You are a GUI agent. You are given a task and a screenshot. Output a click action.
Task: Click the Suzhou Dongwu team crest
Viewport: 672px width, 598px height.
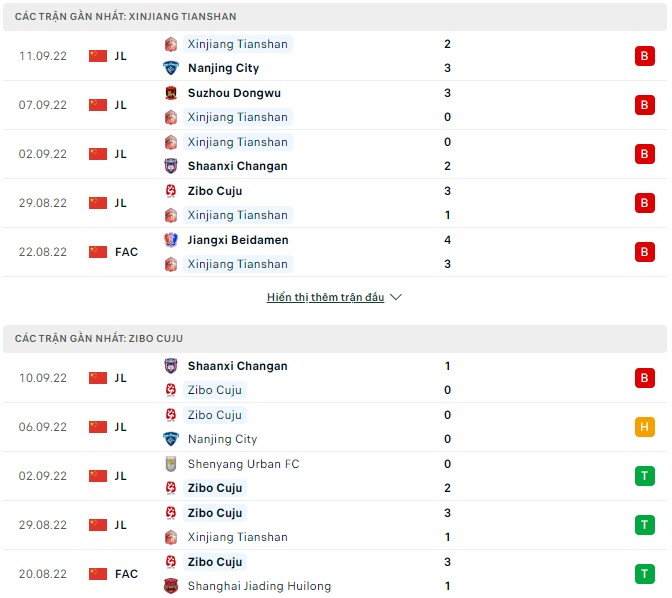[170, 93]
